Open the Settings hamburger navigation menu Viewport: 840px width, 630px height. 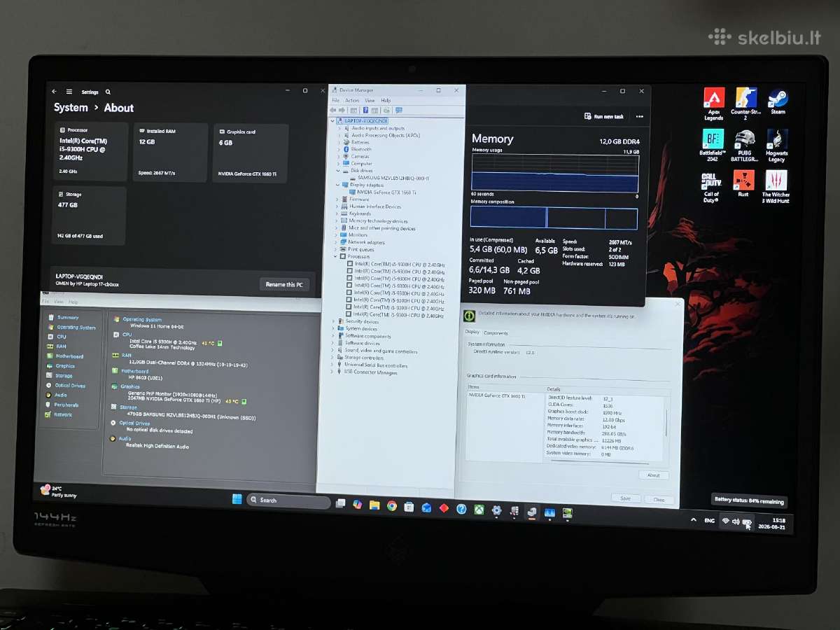click(69, 92)
